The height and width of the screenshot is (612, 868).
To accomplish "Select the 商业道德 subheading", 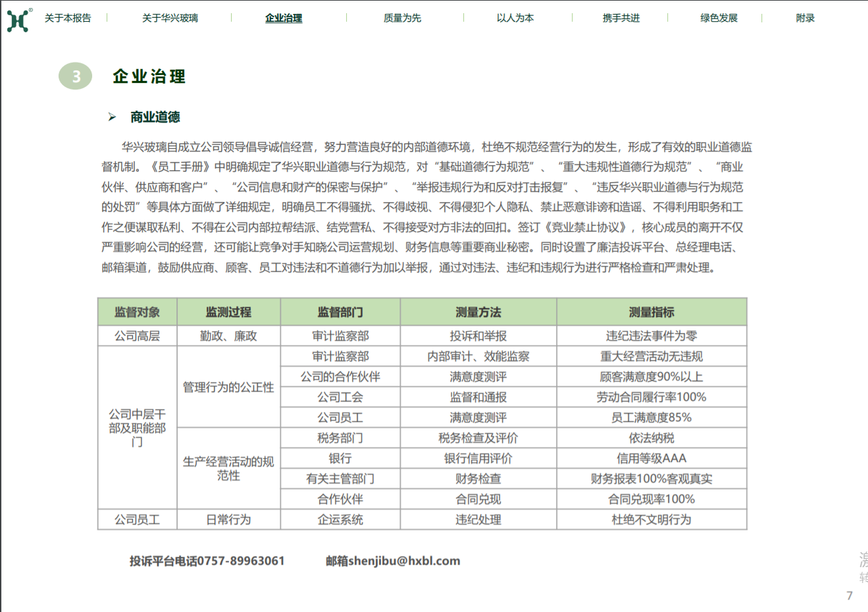I will coord(155,117).
